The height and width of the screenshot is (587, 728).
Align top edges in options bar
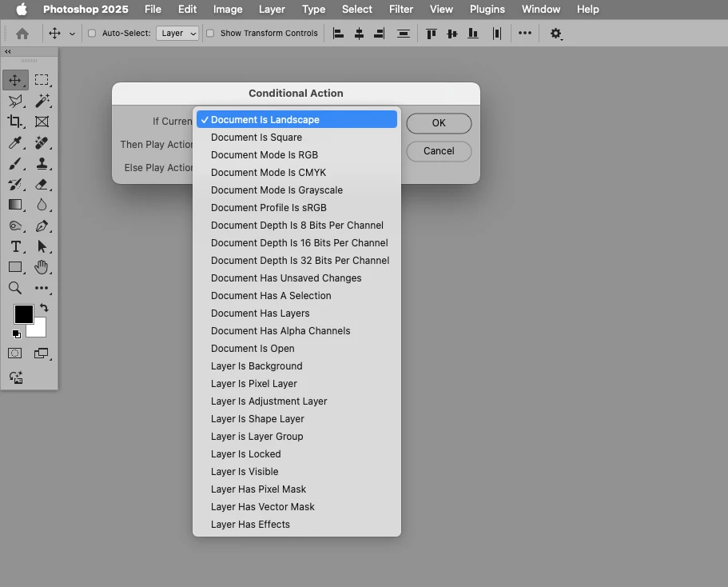point(432,34)
